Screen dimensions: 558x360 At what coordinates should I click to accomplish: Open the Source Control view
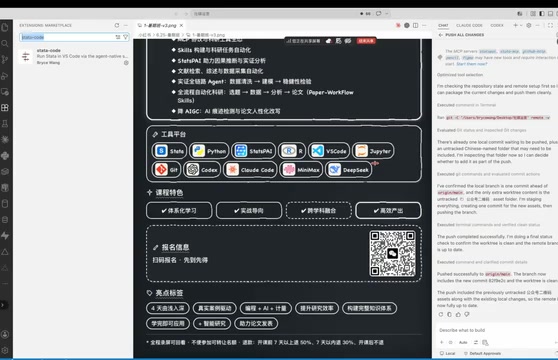click(5, 59)
